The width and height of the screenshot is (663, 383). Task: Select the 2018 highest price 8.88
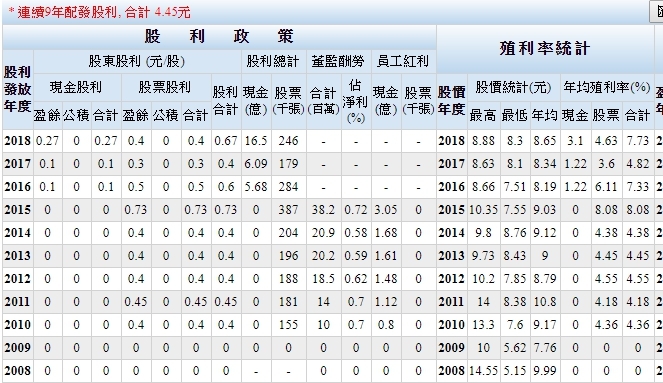coord(483,141)
